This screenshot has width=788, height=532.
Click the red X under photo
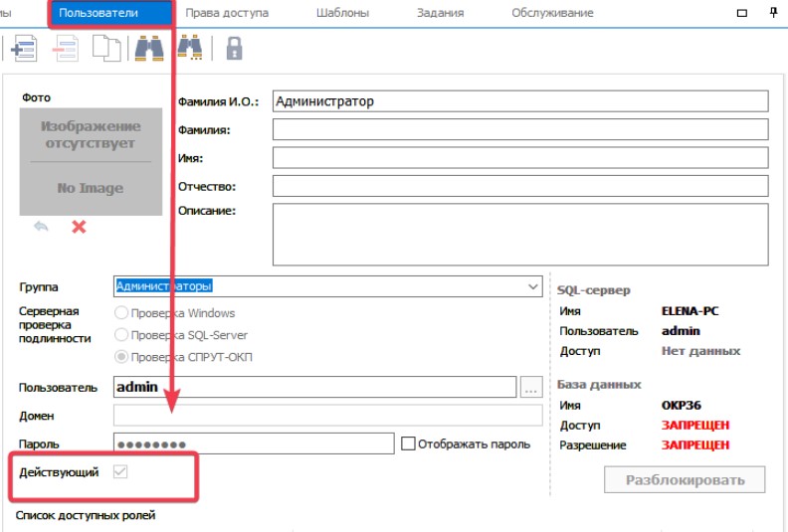coord(79,227)
